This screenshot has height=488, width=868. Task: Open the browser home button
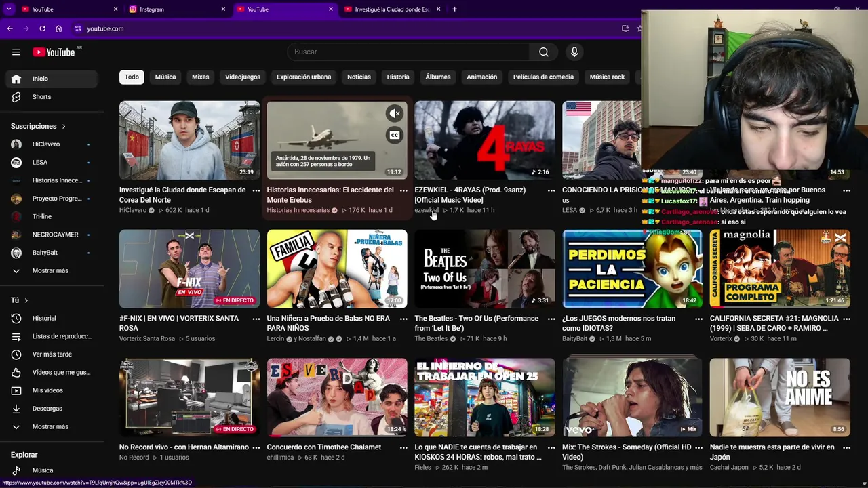point(58,28)
